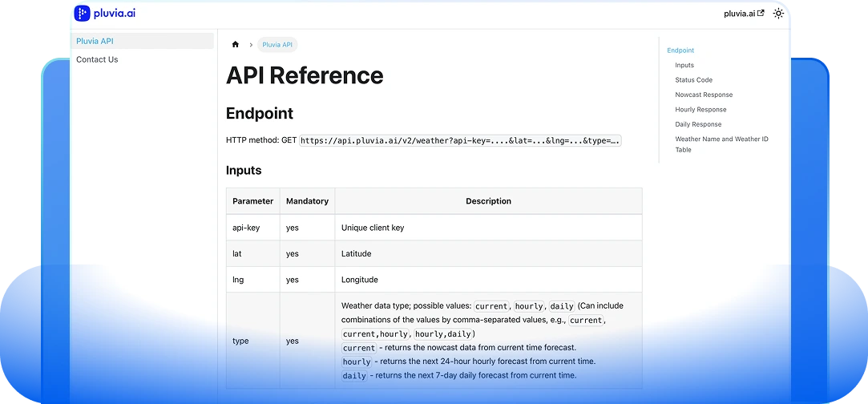Viewport: 868px width, 404px height.
Task: Open the pluvia.ai external site link
Action: point(744,14)
